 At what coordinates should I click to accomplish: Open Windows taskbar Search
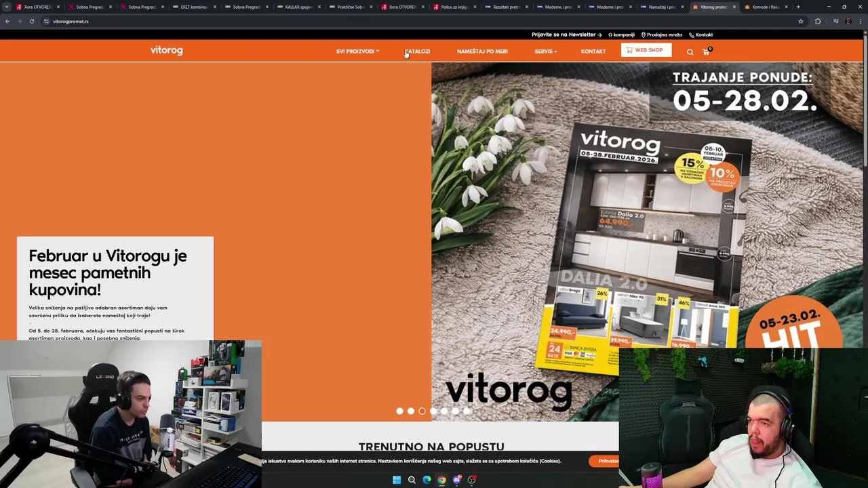(412, 480)
